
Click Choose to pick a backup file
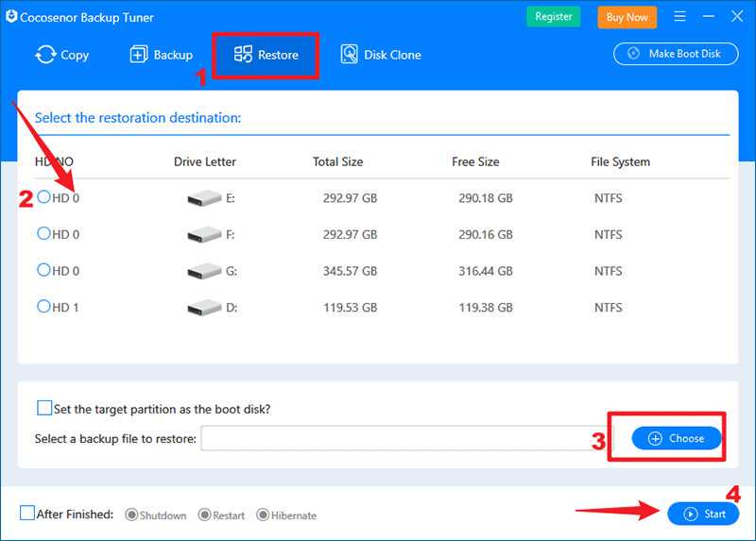(677, 438)
